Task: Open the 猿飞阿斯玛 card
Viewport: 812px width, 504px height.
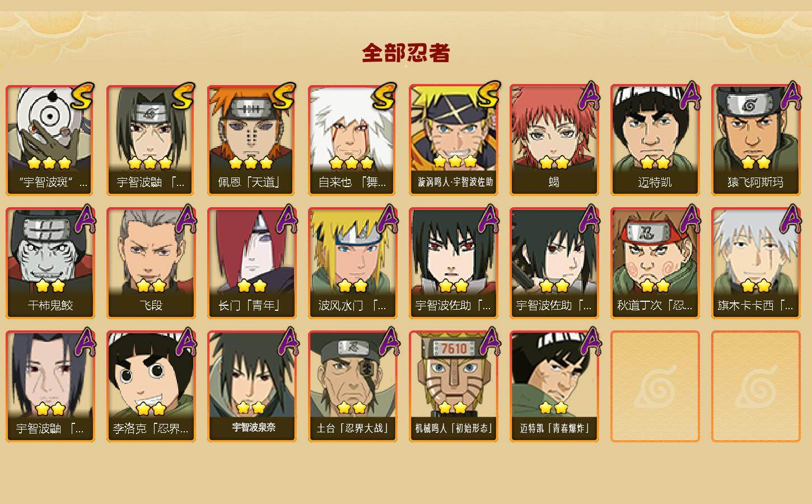Action: [755, 140]
